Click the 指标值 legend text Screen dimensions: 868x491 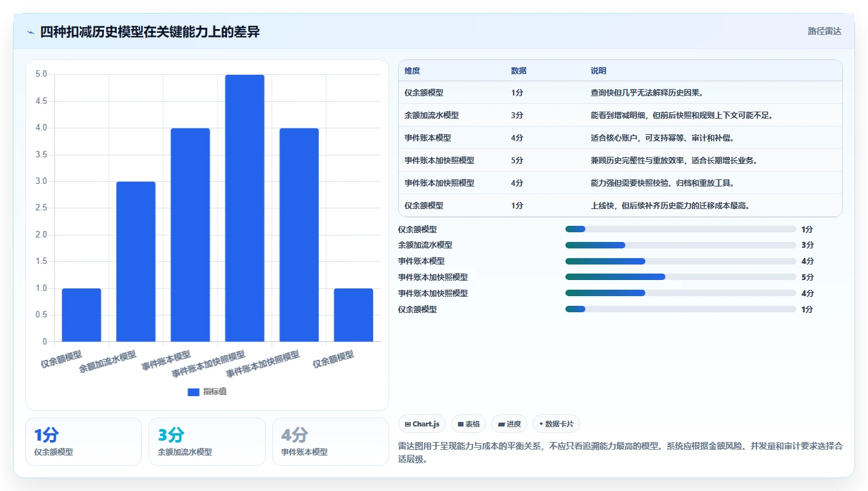tap(215, 392)
